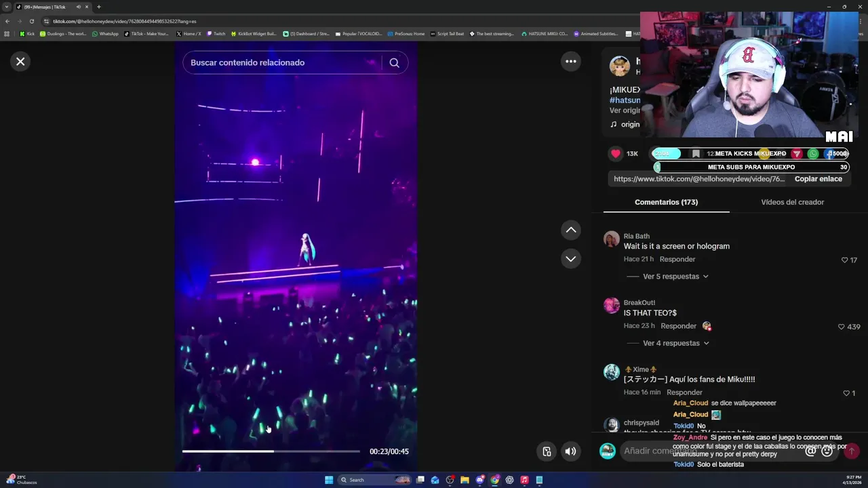Open the HATSUNE MIKU: CO... bookmark

coord(545,34)
